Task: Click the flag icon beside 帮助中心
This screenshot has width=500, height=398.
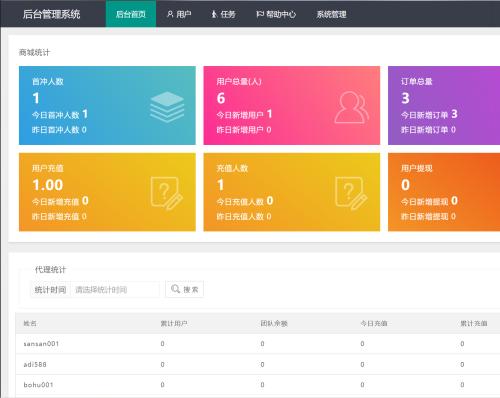Action: point(260,14)
